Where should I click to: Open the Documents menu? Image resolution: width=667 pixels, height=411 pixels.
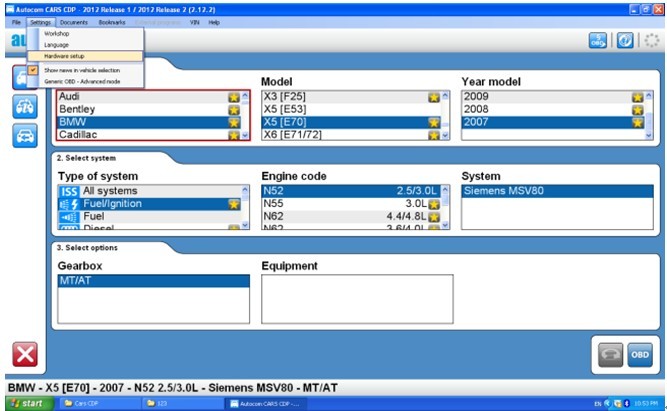pyautogui.click(x=74, y=22)
